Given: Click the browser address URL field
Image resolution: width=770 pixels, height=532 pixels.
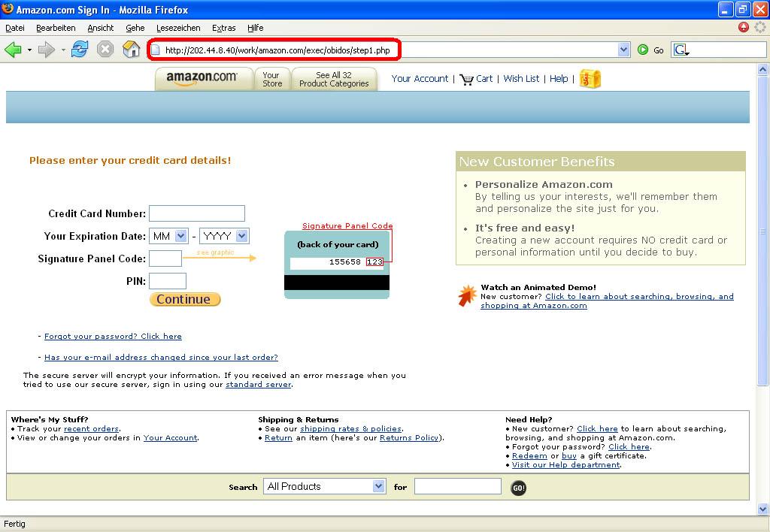Looking at the screenshot, I should [x=388, y=50].
